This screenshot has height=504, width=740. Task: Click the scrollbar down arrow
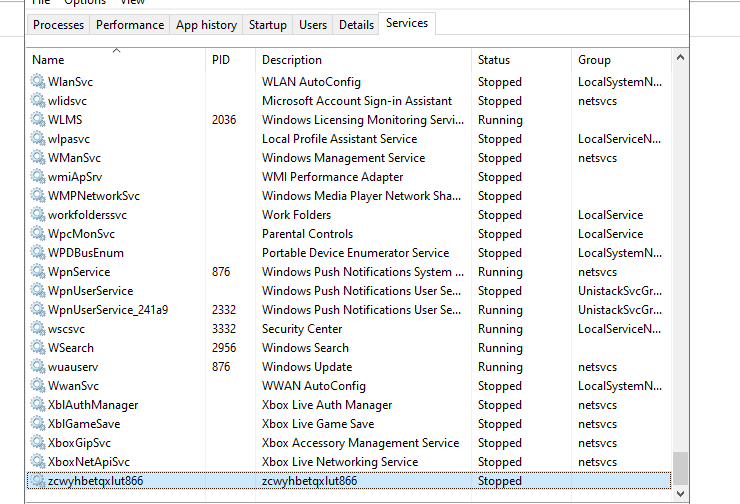pyautogui.click(x=680, y=494)
